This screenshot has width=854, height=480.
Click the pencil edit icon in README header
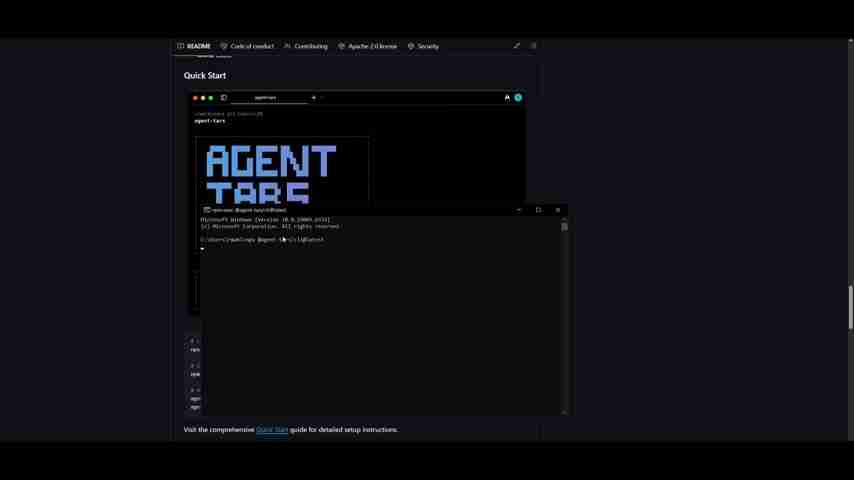point(516,46)
